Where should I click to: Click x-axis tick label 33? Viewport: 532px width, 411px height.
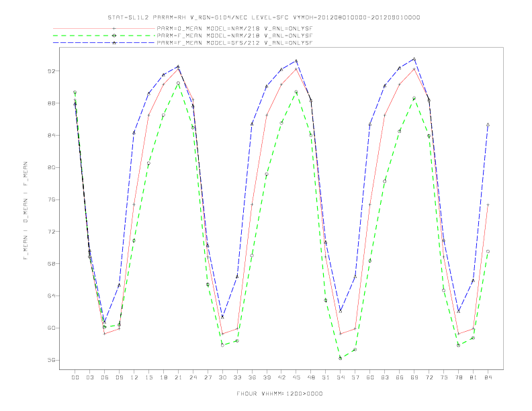click(237, 377)
